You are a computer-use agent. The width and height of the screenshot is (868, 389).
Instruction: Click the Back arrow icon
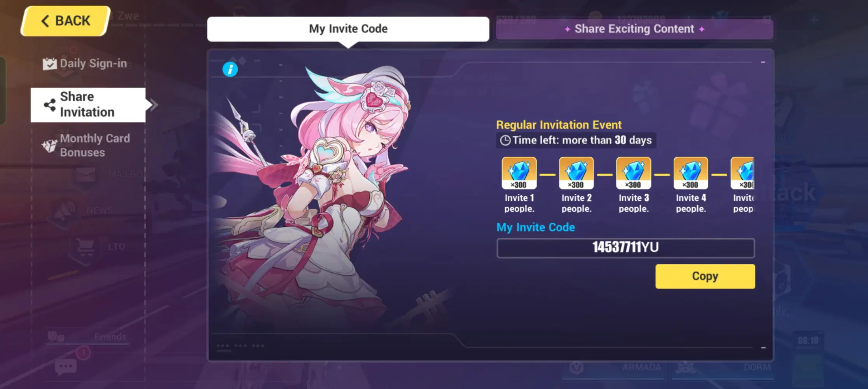45,21
